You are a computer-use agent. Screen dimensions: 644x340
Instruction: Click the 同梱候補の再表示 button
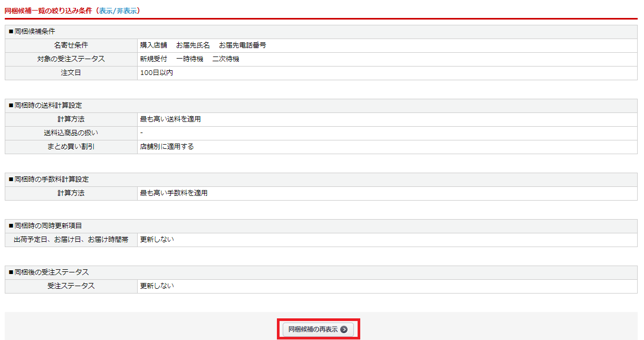coord(318,329)
